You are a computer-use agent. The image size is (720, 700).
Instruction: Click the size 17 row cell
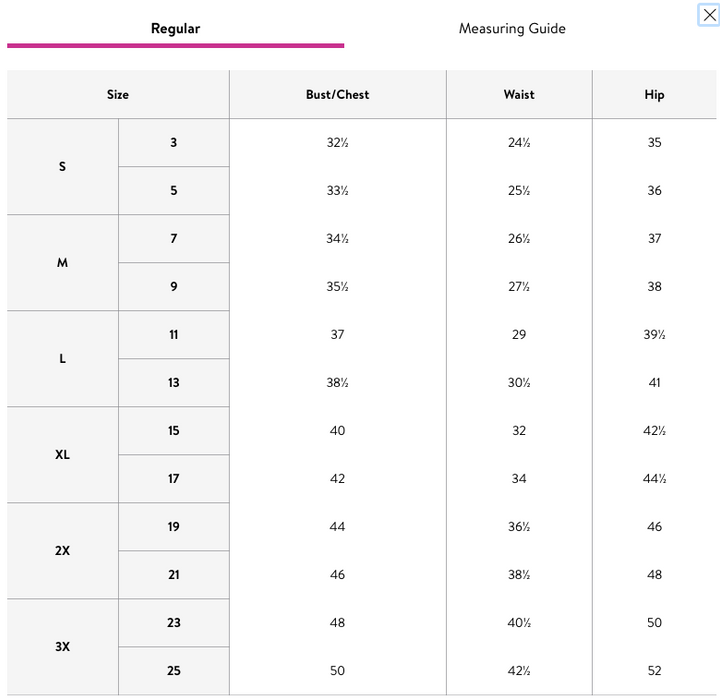click(174, 479)
